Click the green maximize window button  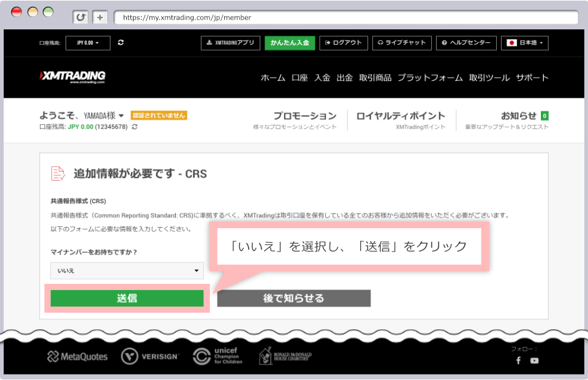(48, 12)
